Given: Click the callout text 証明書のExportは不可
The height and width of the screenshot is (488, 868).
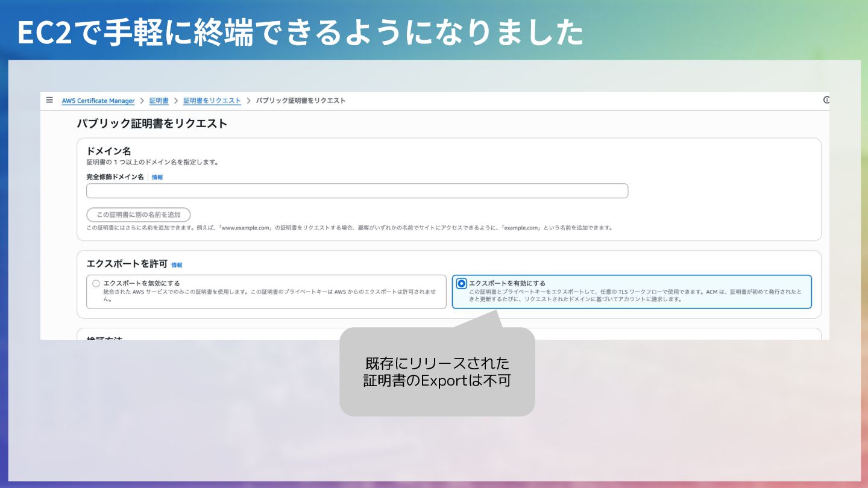Looking at the screenshot, I should point(438,381).
